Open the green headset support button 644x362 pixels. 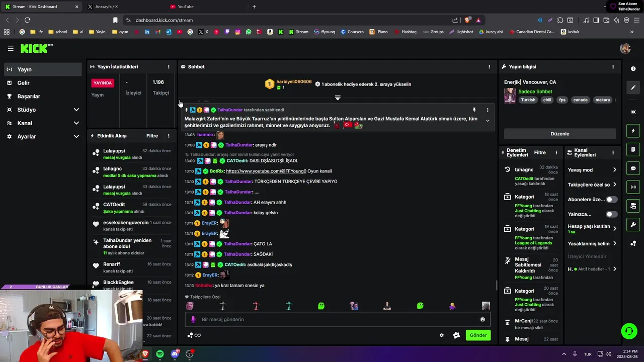point(629,331)
